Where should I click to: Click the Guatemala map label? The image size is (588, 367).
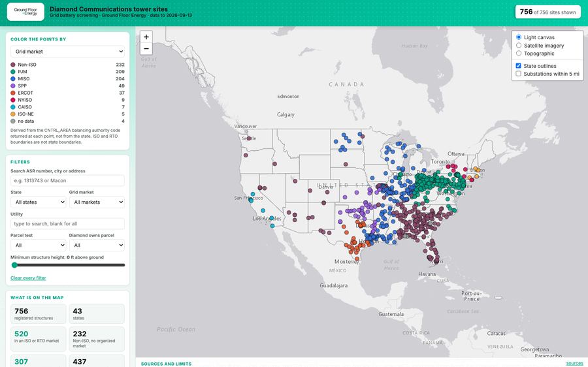pyautogui.click(x=391, y=314)
